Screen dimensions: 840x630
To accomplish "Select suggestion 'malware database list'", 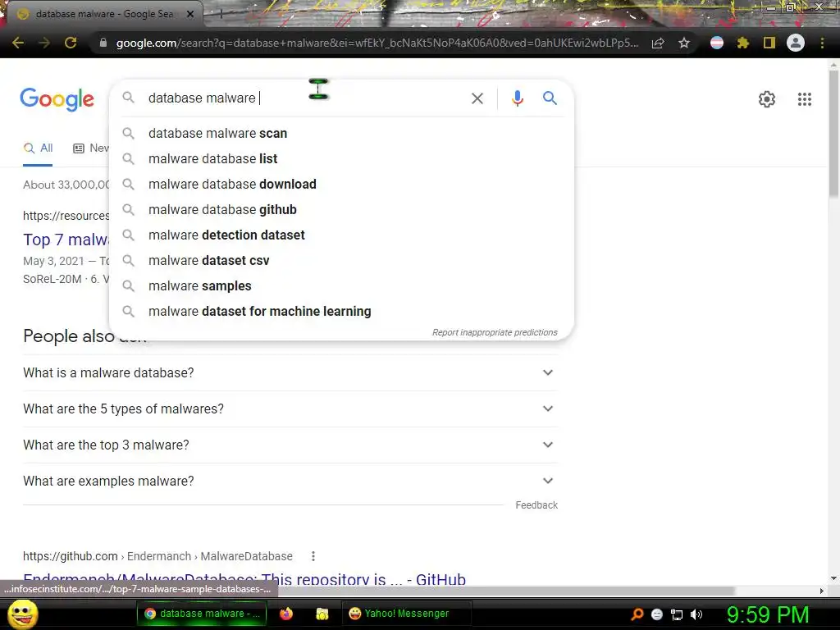I will (341, 158).
